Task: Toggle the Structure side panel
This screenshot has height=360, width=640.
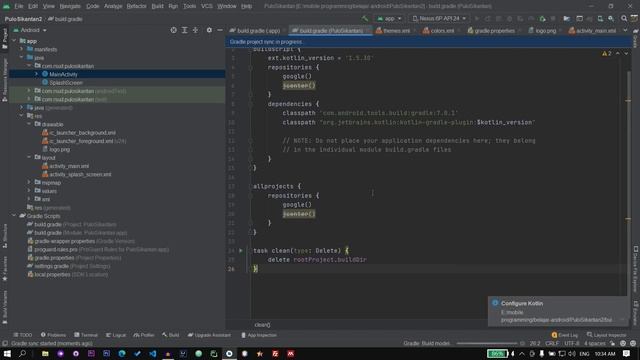Action: point(4,236)
